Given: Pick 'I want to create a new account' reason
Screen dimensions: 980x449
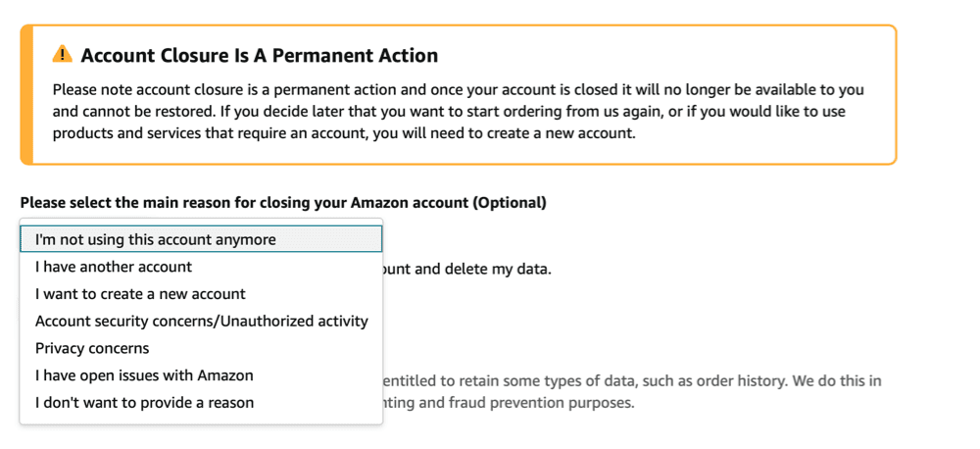Looking at the screenshot, I should click(140, 294).
